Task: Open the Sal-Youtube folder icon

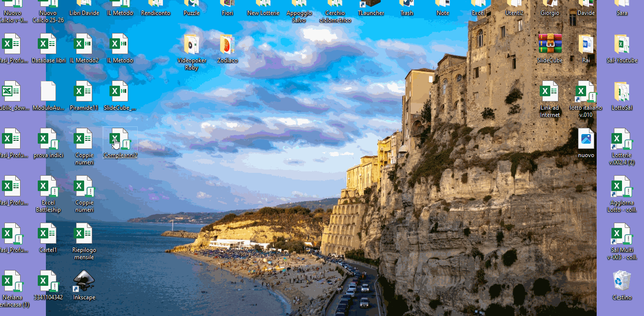Action: coord(622,44)
